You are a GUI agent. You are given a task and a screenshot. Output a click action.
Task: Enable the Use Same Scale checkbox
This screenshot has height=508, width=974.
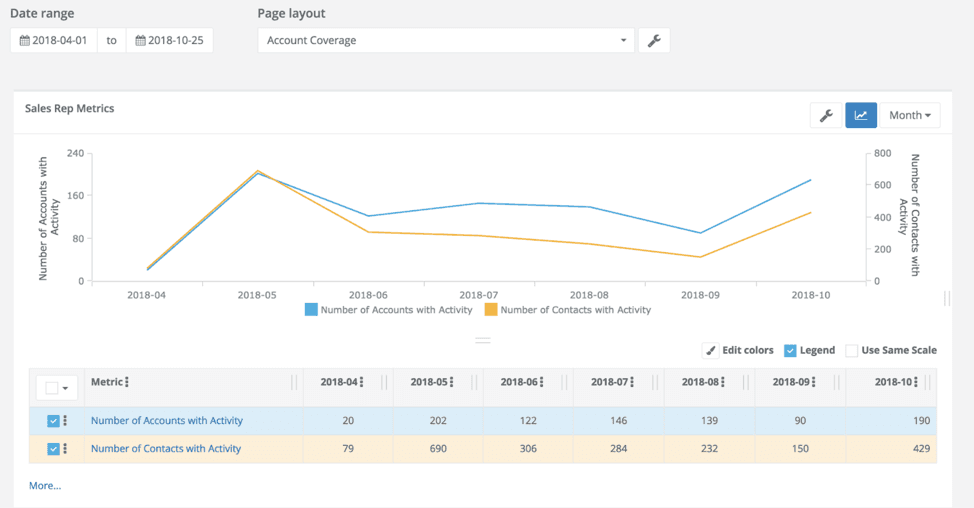point(851,350)
